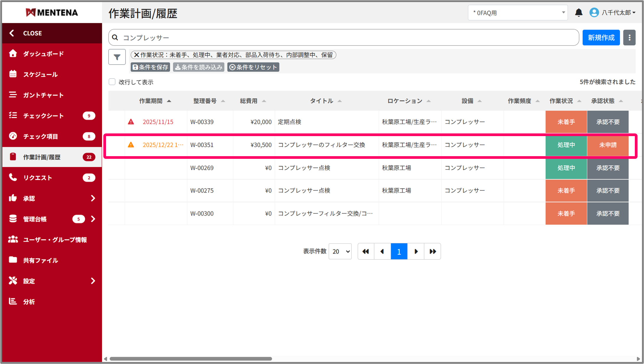Open the 0FAQ用 workspace dropdown
This screenshot has height=364, width=644.
(x=518, y=13)
